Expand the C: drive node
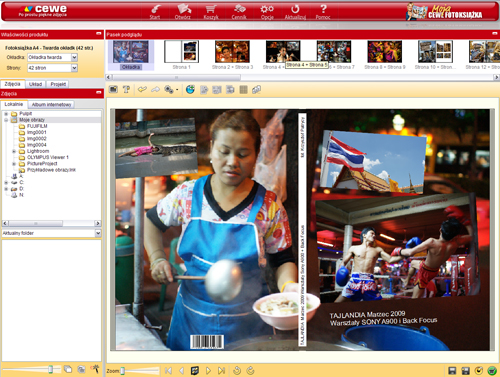Image resolution: width=500 pixels, height=377 pixels. 6,182
